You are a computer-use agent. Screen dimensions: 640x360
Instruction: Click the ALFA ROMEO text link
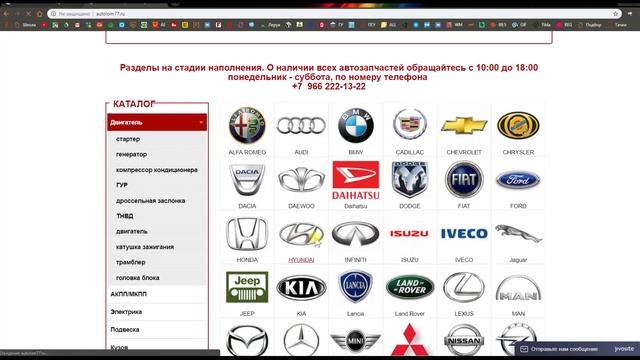[247, 152]
